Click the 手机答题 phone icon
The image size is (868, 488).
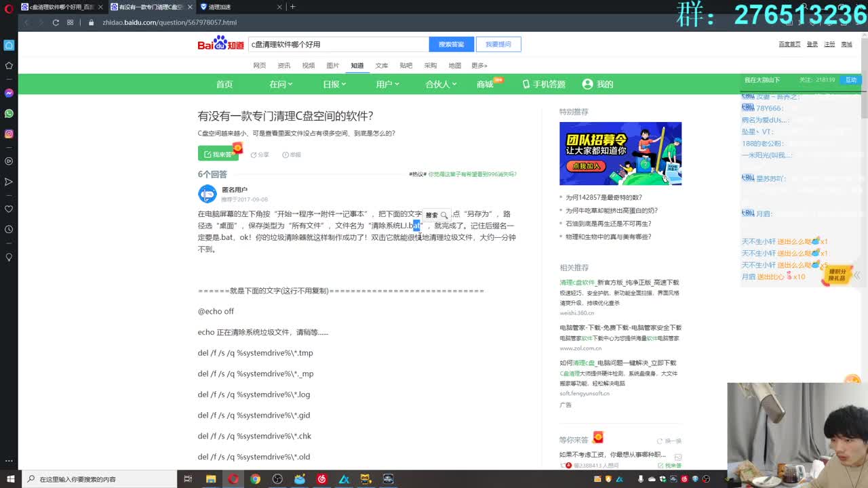527,84
